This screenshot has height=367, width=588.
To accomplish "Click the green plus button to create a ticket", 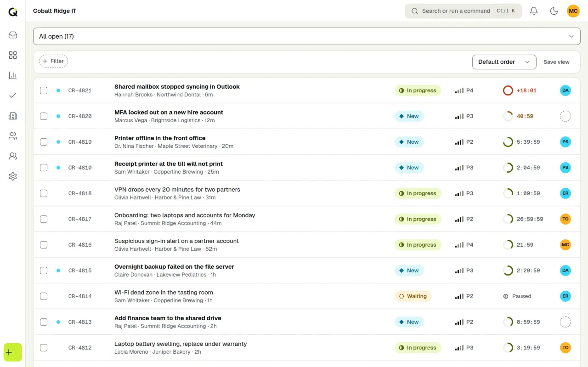I will coord(13,352).
